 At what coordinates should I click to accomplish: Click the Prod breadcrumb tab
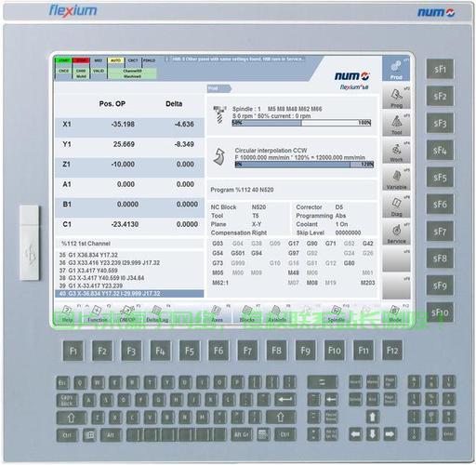tap(218, 88)
